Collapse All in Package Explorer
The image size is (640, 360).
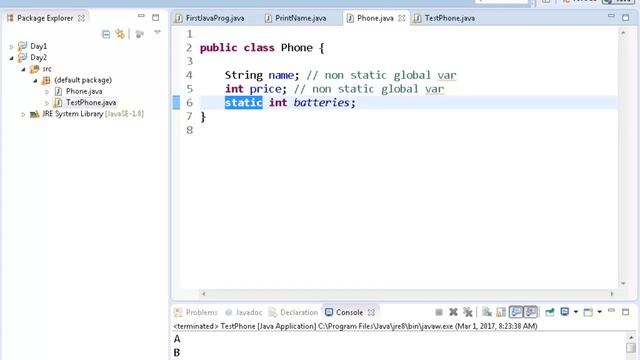106,34
